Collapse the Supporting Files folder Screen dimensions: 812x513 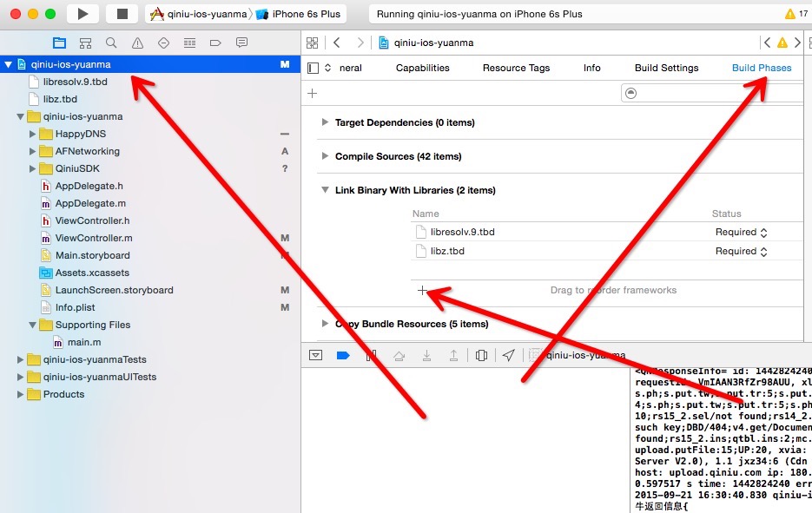[32, 326]
